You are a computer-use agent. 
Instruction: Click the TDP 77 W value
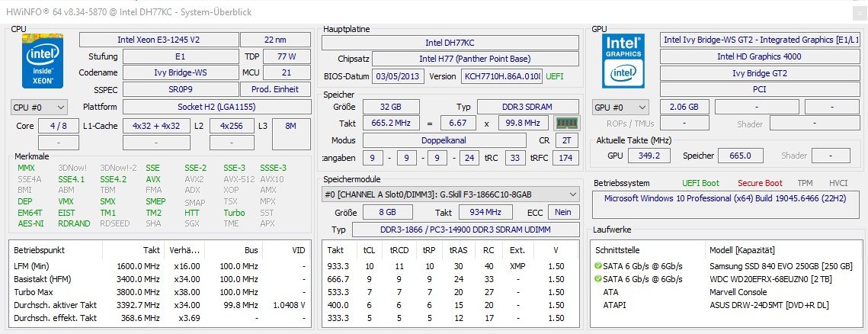(287, 56)
